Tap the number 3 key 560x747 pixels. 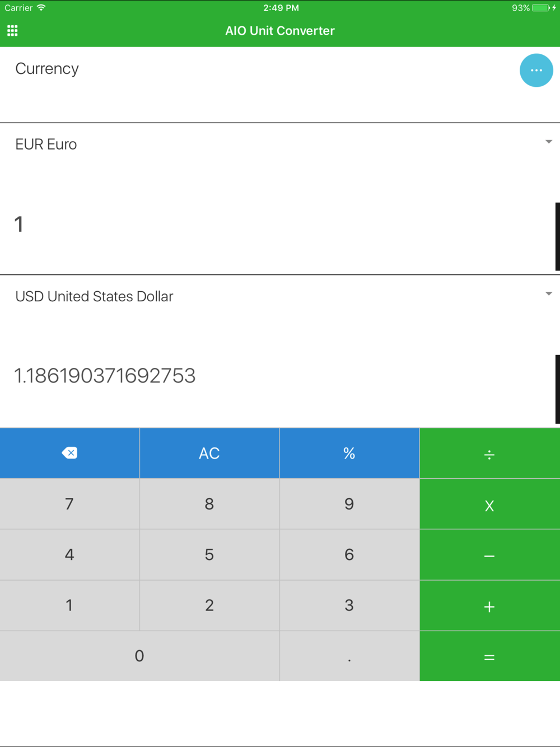(x=349, y=606)
